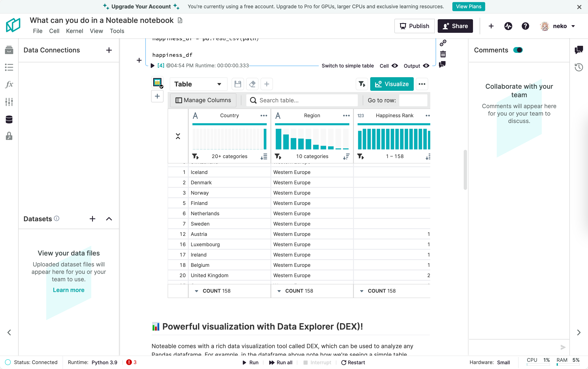
Task: Click the table vertical scrollbar
Action: pyautogui.click(x=465, y=170)
